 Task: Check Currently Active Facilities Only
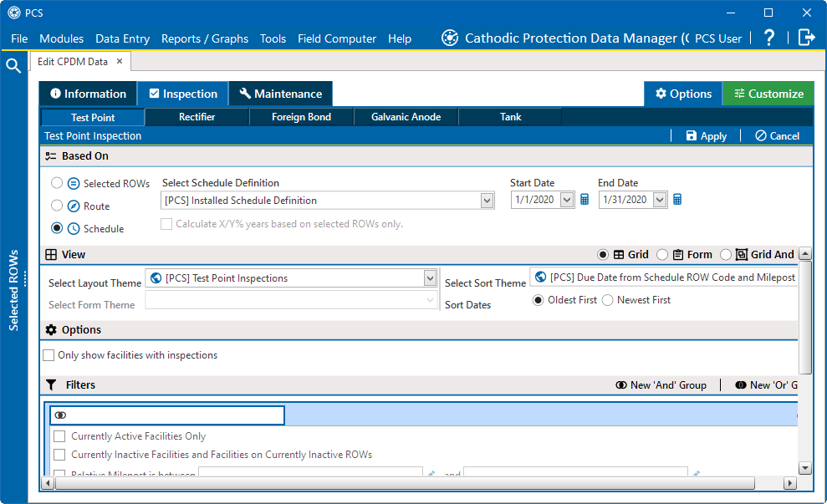coord(59,436)
